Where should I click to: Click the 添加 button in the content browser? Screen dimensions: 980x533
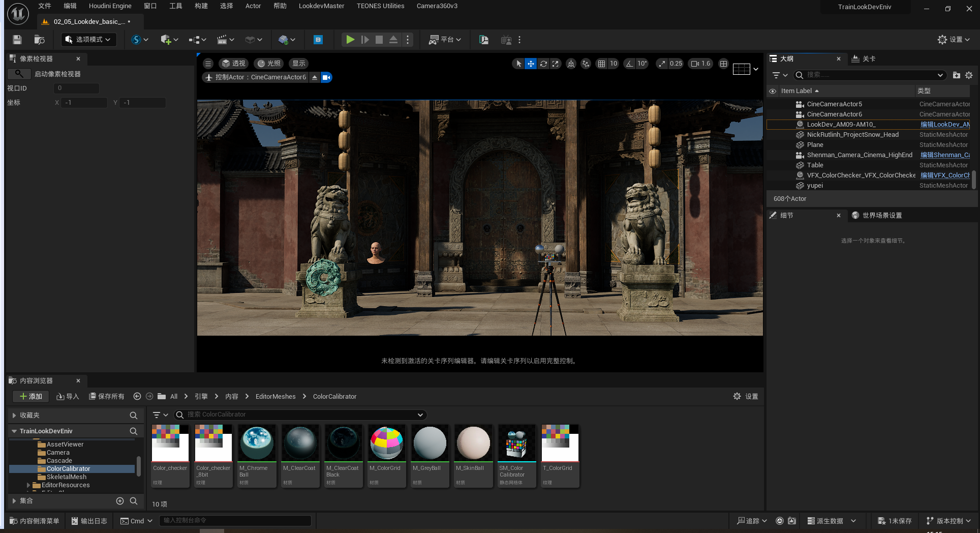click(30, 396)
